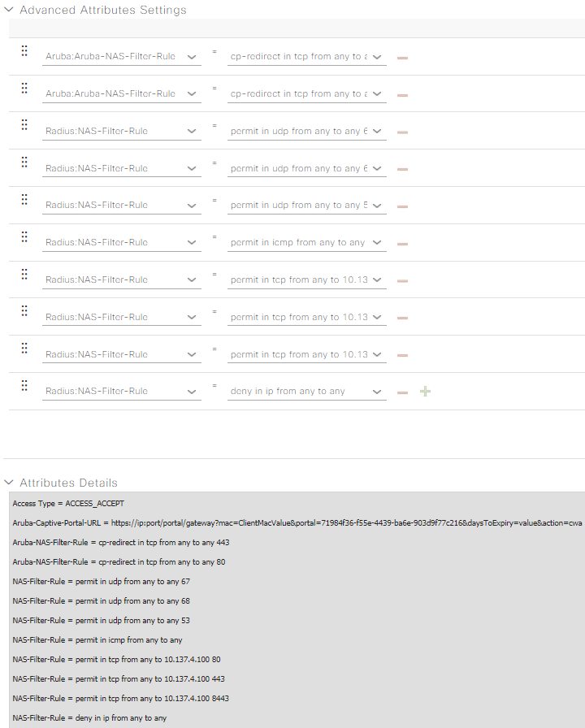Click 'permit in tcp from any to 10.137.4.100 80' line
Viewport: 585px width, 728px height.
tap(116, 659)
